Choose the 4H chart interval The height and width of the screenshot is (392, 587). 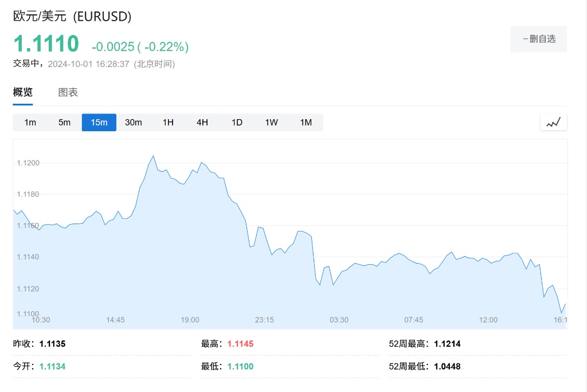202,123
